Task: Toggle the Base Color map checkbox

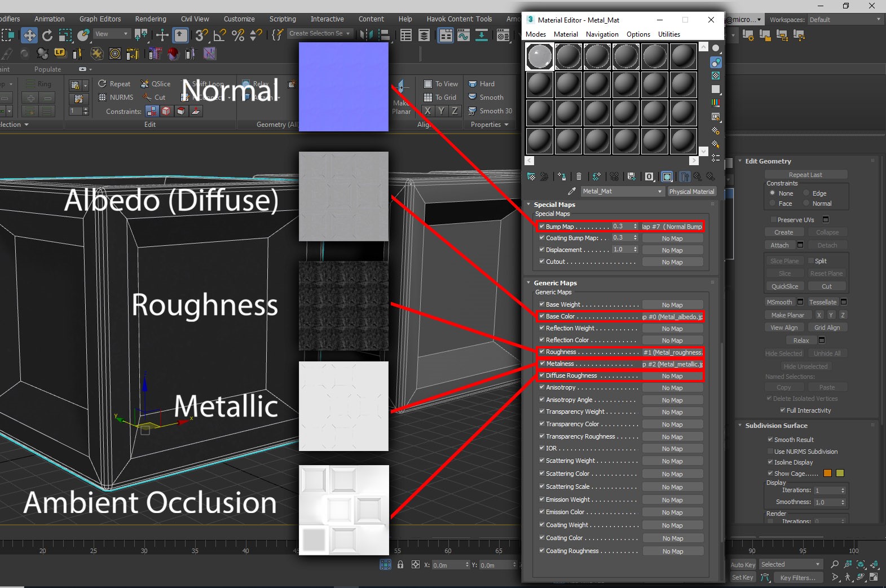Action: coord(541,316)
